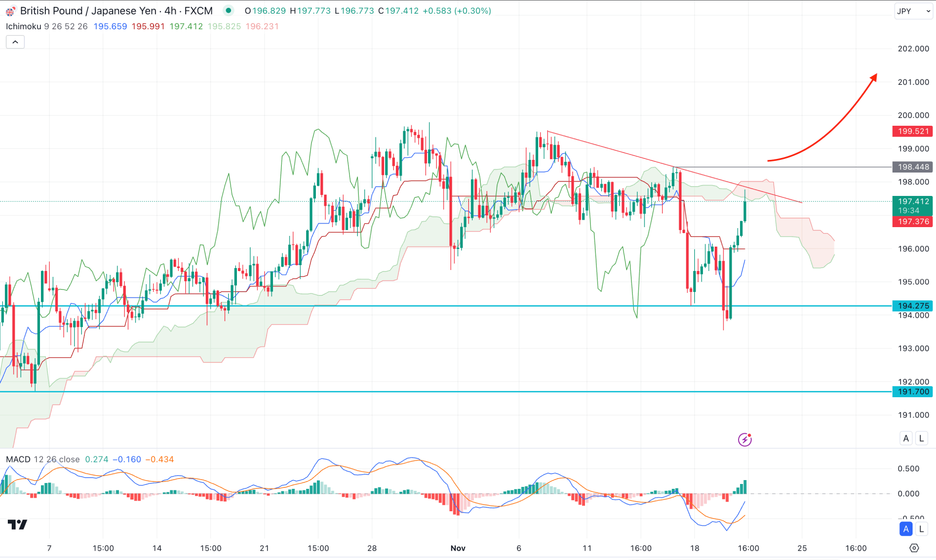Click the British Pound flag symbol icon

(10, 11)
